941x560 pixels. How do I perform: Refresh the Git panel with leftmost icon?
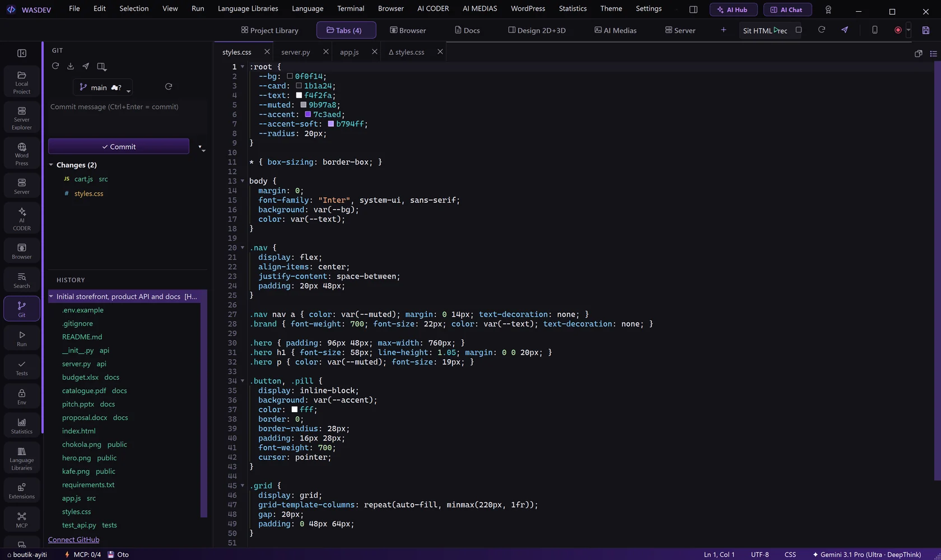tap(55, 66)
